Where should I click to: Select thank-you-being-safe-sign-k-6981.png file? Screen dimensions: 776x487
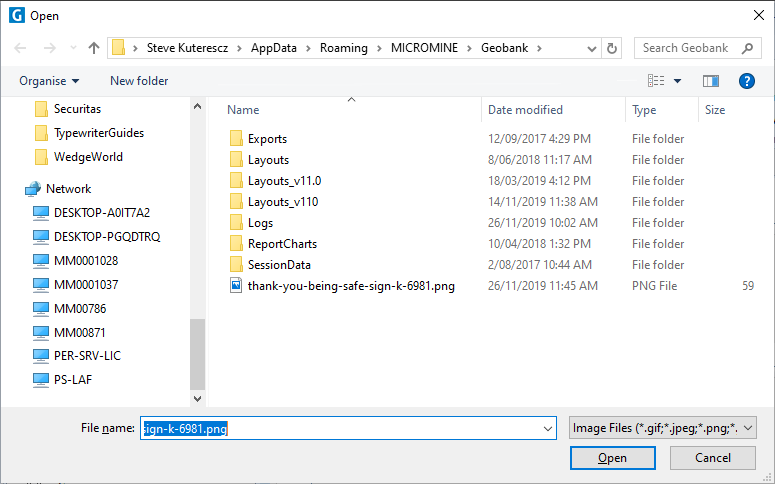point(342,286)
